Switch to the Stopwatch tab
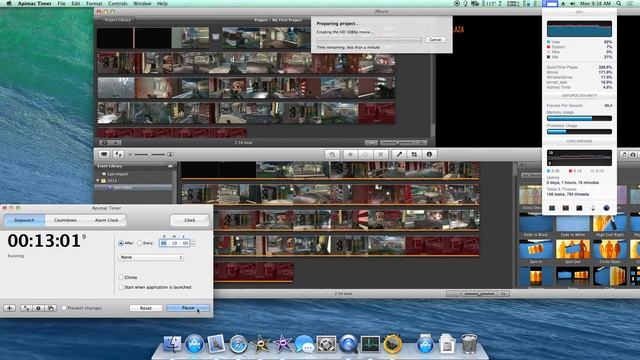The height and width of the screenshot is (360, 640). pos(24,220)
